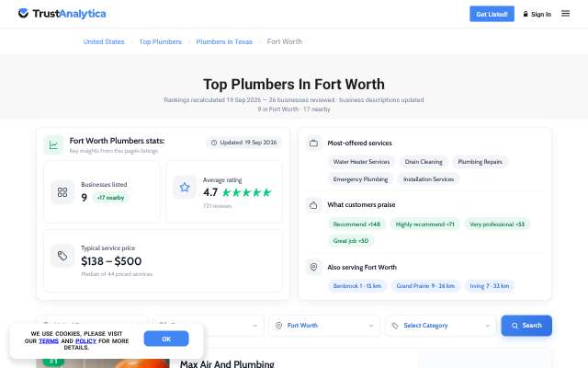Open the hamburger menu icon

click(565, 14)
